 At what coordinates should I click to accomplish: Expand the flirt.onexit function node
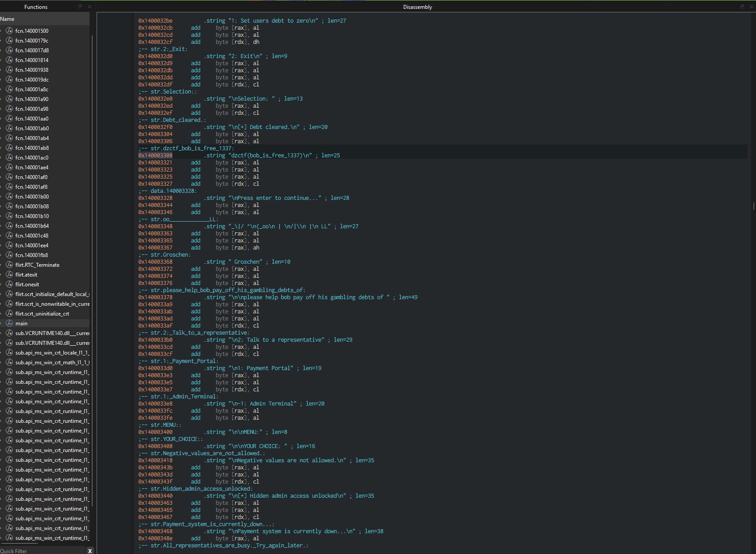(x=1, y=284)
